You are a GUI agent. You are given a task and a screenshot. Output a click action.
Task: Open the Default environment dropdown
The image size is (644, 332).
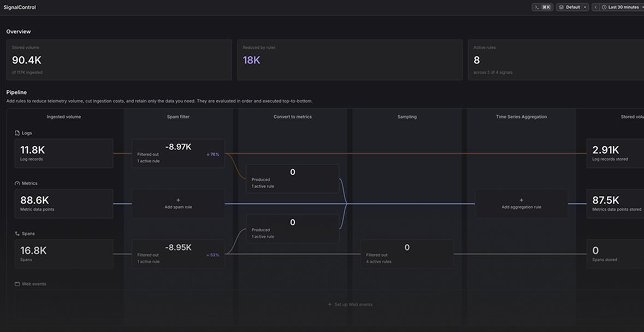click(572, 8)
